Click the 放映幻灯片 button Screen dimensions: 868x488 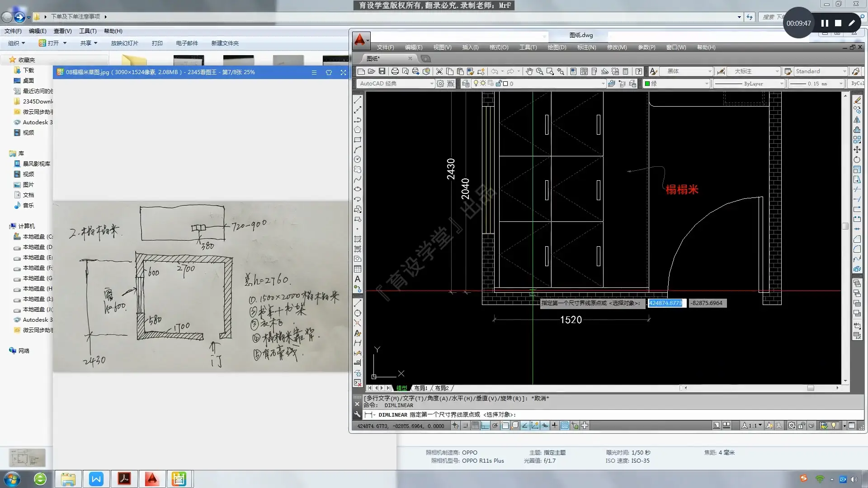(x=124, y=43)
